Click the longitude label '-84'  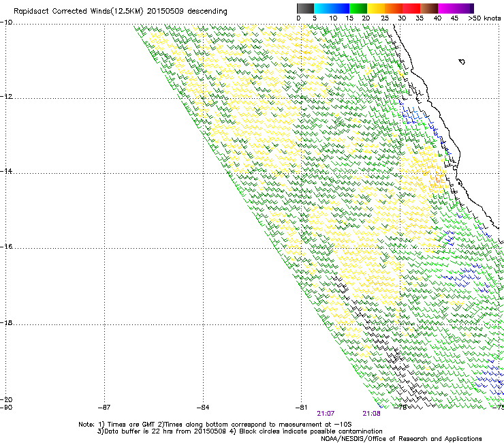[203, 408]
